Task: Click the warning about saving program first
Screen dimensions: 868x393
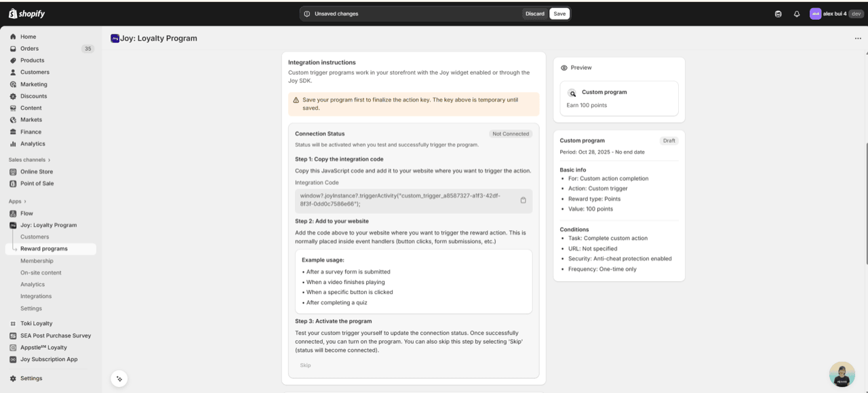Action: [x=414, y=104]
